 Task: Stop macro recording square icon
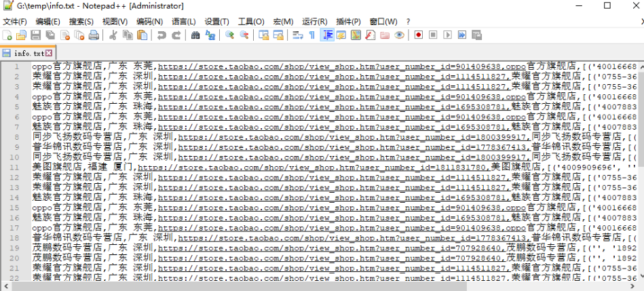click(x=433, y=35)
